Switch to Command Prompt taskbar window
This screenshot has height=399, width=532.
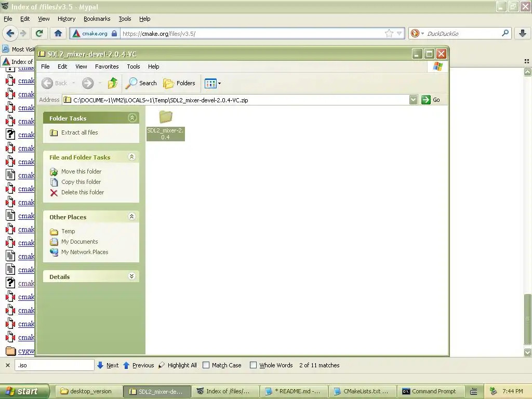[431, 392]
